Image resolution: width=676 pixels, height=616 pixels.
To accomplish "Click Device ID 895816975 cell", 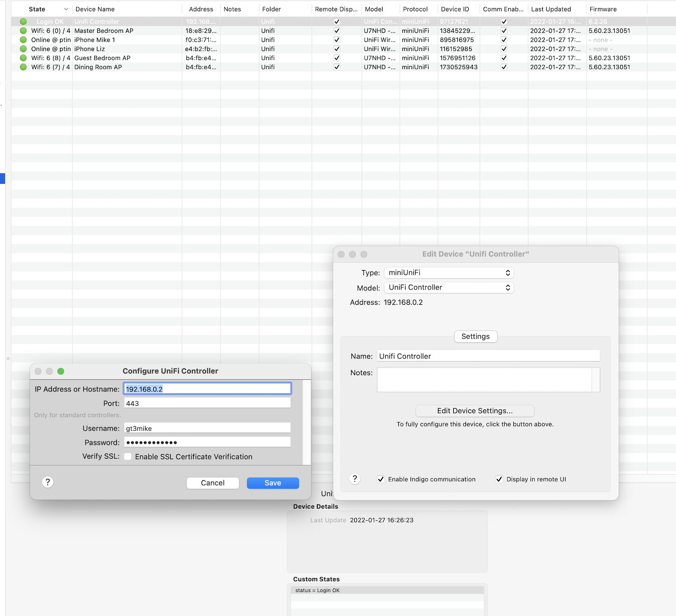I will (x=457, y=40).
